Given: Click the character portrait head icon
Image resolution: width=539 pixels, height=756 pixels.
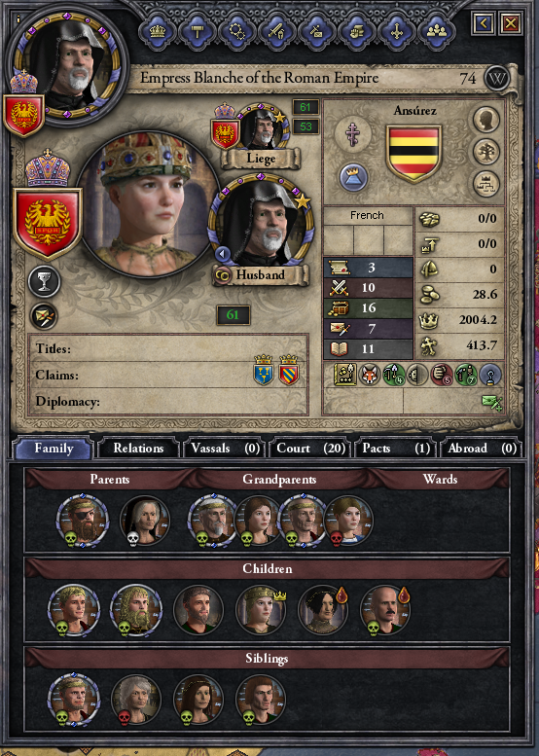Looking at the screenshot, I should pyautogui.click(x=485, y=120).
